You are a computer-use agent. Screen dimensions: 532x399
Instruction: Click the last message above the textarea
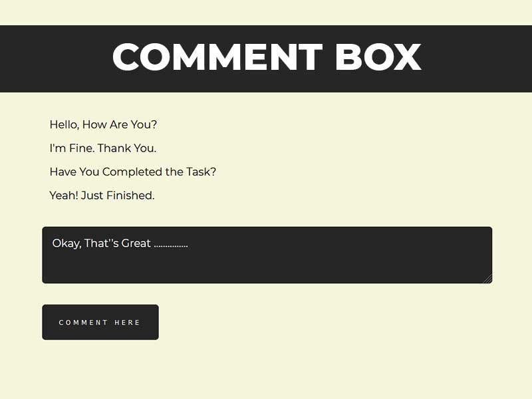point(101,196)
